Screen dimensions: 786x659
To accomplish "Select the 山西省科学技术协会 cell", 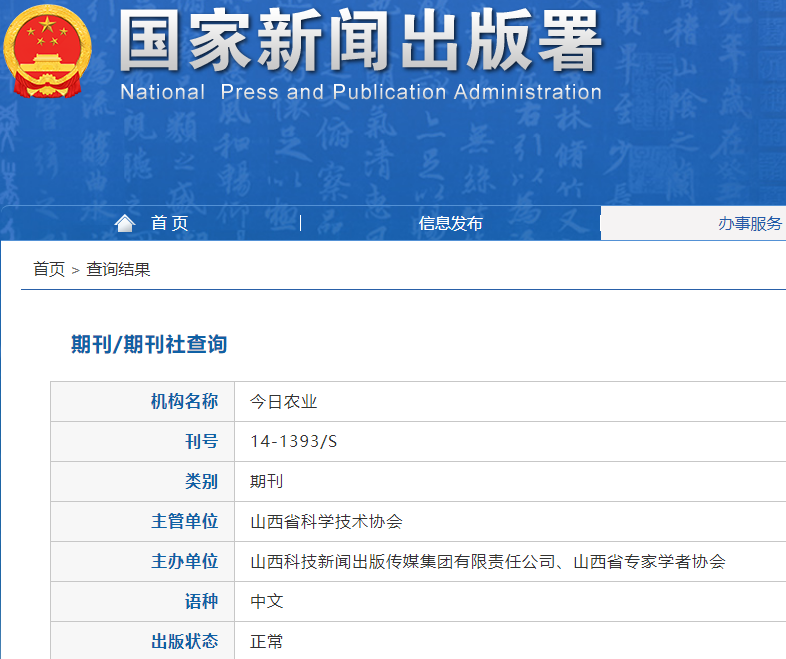I will (x=326, y=522).
